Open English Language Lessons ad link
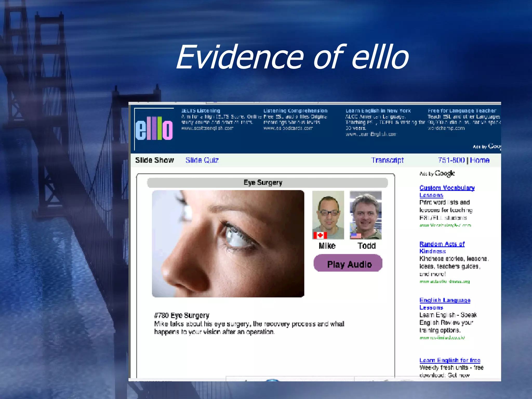Image resolution: width=532 pixels, height=399 pixels. [445, 303]
